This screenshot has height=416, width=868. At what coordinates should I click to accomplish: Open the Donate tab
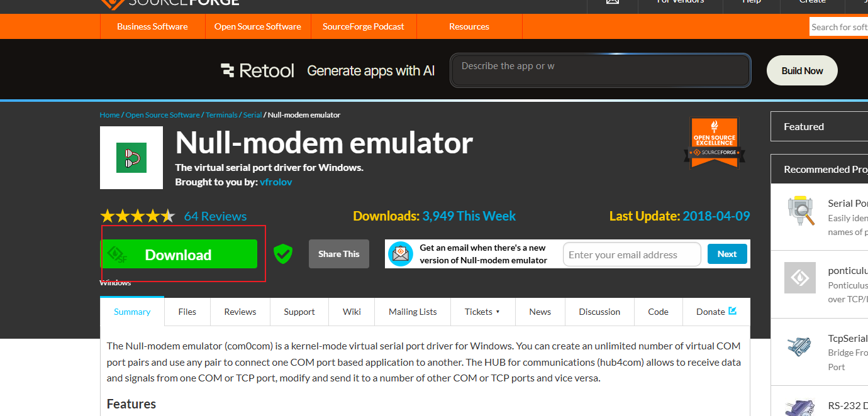click(x=716, y=312)
